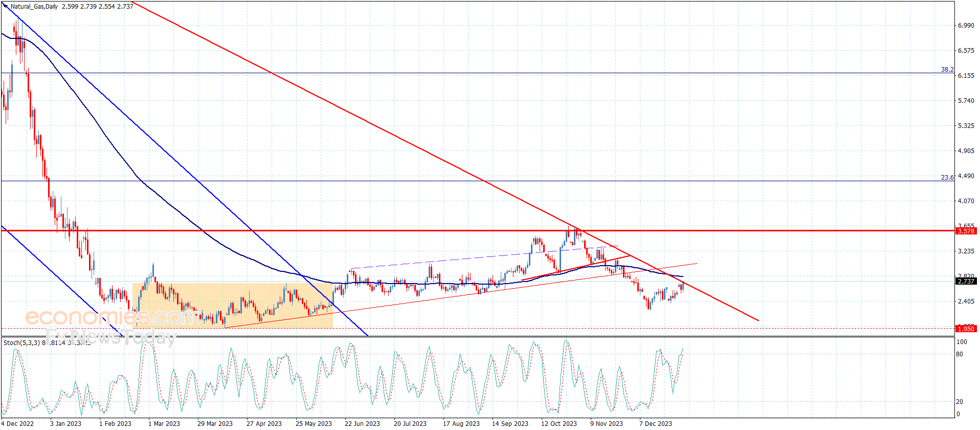This screenshot has height=430, width=980.
Task: Click the 9 Nov 2023 date label
Action: (x=607, y=423)
